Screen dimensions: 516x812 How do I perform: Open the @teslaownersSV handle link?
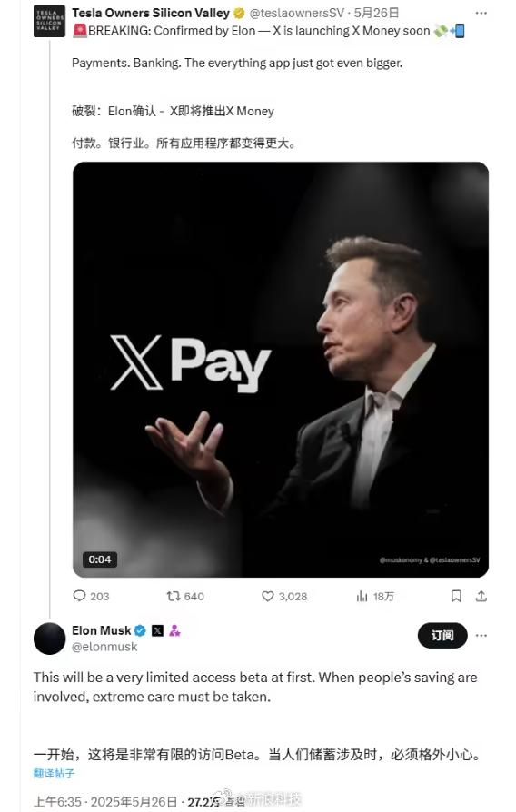tap(297, 13)
